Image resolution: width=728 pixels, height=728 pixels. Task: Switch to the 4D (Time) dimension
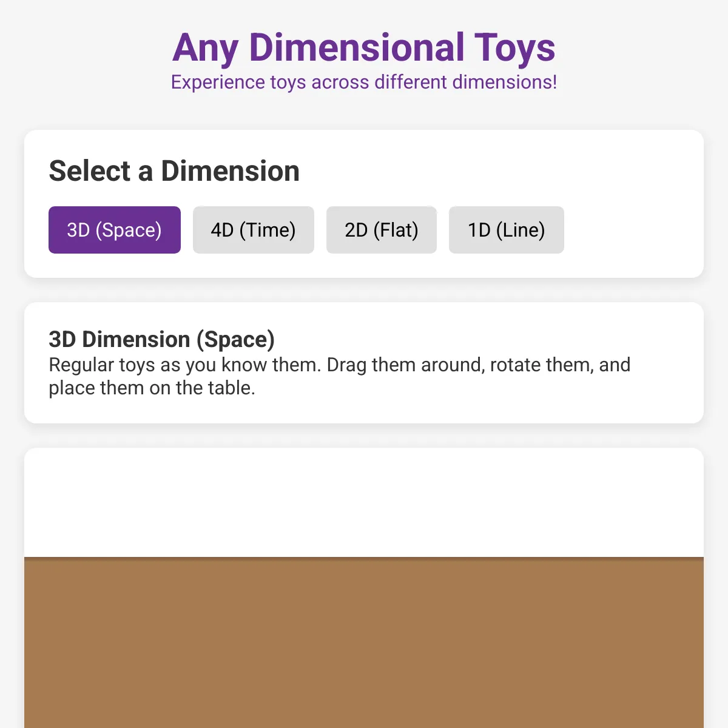[x=254, y=230]
